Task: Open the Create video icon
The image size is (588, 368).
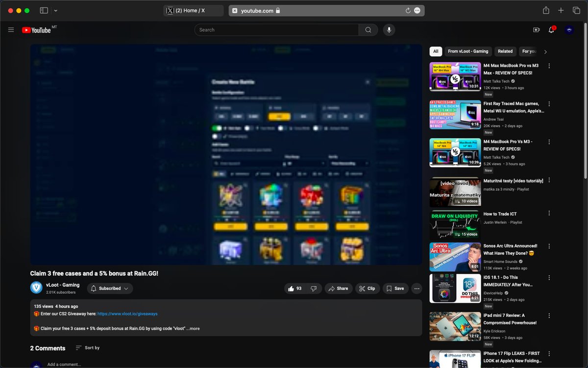Action: pyautogui.click(x=537, y=30)
